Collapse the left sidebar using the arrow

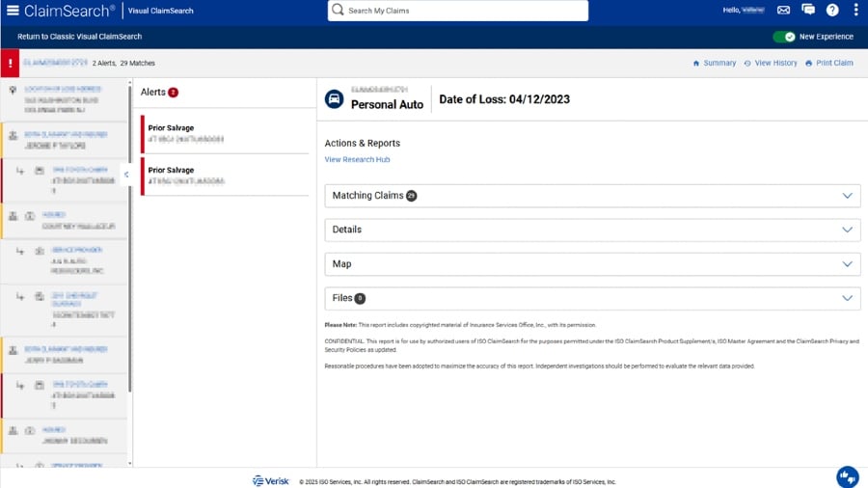click(x=126, y=175)
